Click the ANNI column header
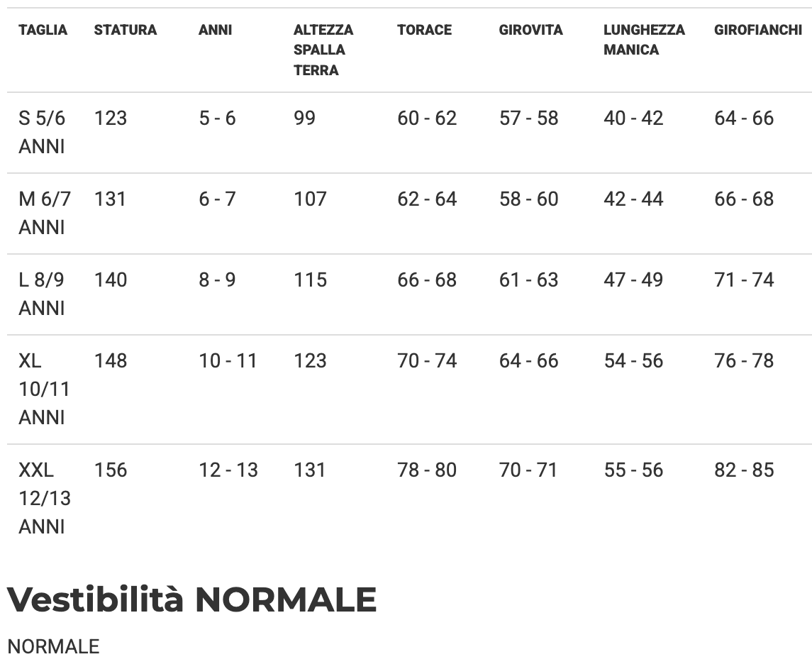Image resolution: width=812 pixels, height=669 pixels. coord(215,30)
